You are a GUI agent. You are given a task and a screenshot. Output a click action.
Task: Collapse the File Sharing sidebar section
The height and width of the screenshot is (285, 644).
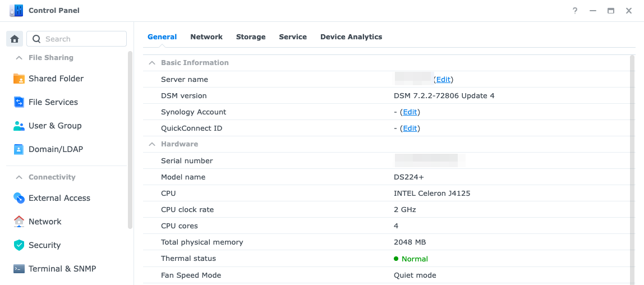pos(19,58)
